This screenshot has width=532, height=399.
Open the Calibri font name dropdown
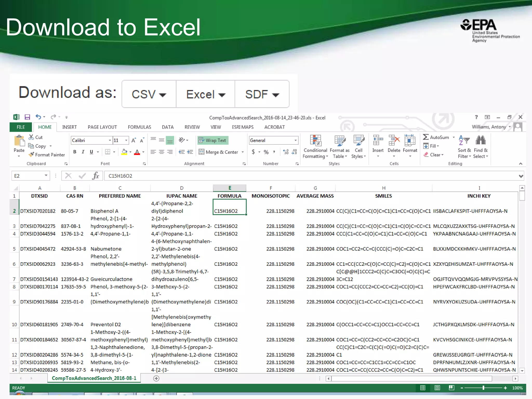(110, 140)
